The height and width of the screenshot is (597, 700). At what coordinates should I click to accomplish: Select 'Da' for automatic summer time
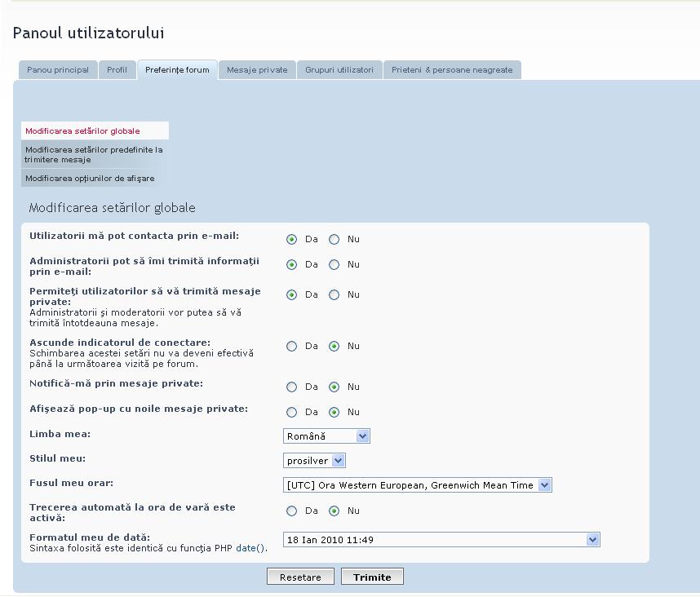click(291, 511)
